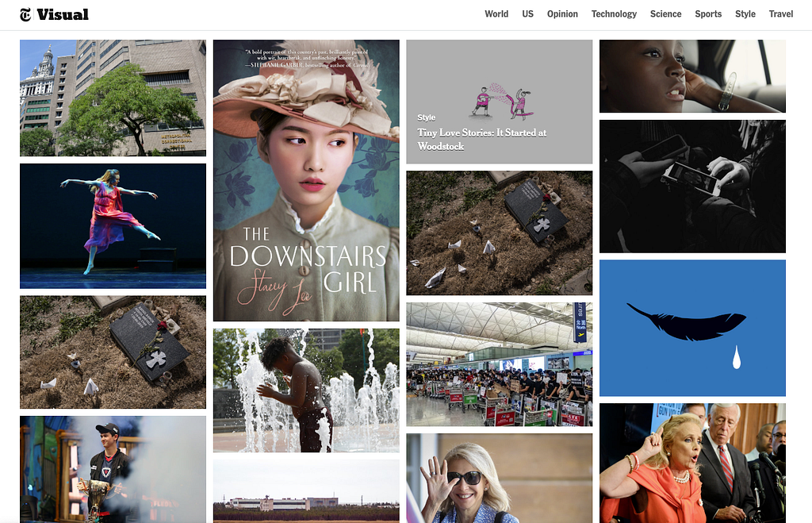Open the Sports section
The image size is (812, 523).
708,14
